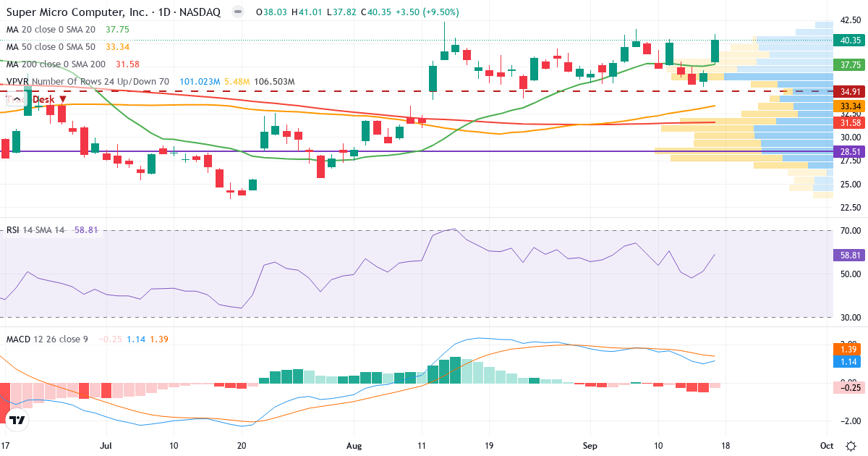
Task: Select the MACD 12 26 close 9 legend
Action: (47, 339)
